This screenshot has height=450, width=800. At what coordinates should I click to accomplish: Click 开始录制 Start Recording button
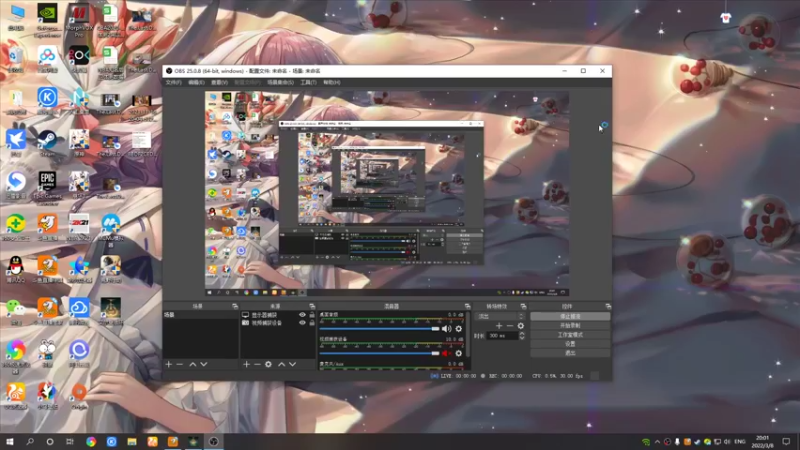(x=570, y=326)
